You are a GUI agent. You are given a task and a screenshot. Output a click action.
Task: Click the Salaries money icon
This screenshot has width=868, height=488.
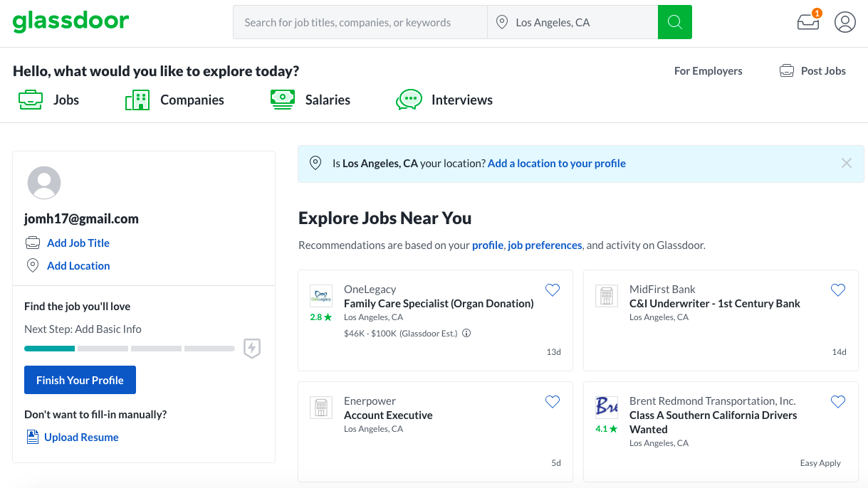[283, 99]
